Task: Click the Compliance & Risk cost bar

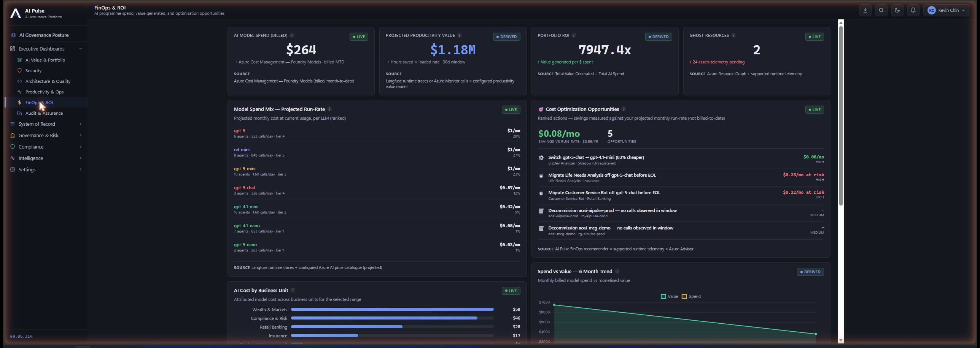Action: coord(384,318)
